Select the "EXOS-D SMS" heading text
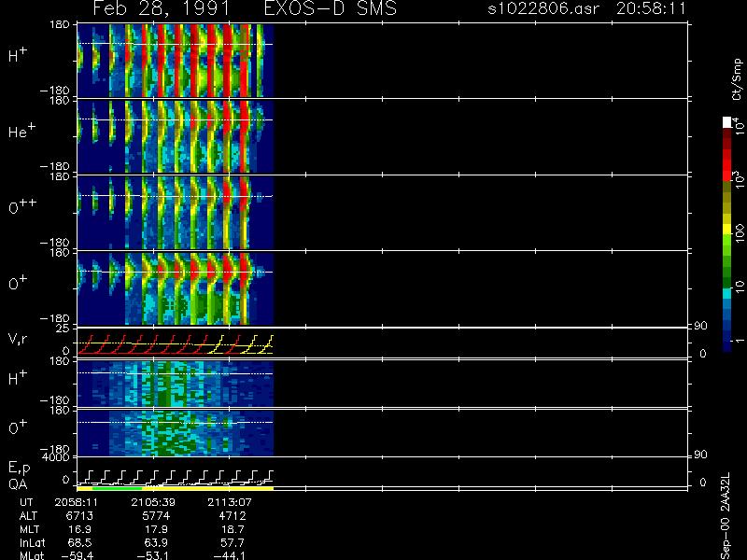The image size is (747, 560). click(331, 9)
